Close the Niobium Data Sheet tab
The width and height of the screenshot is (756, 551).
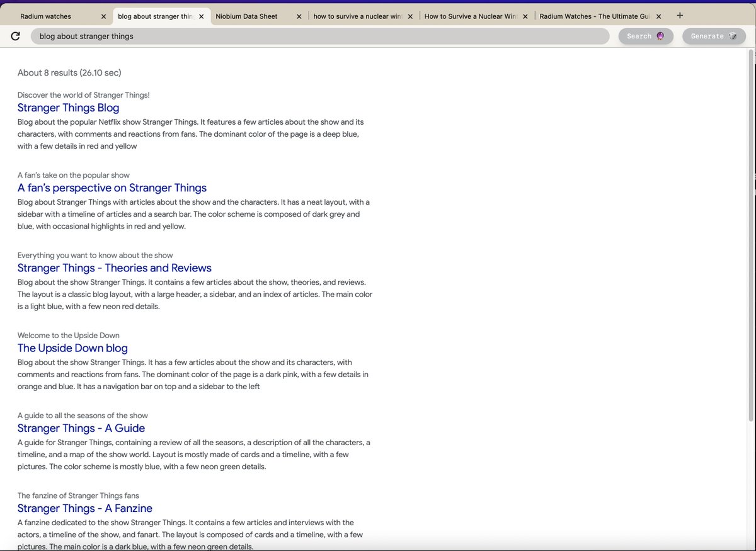299,16
